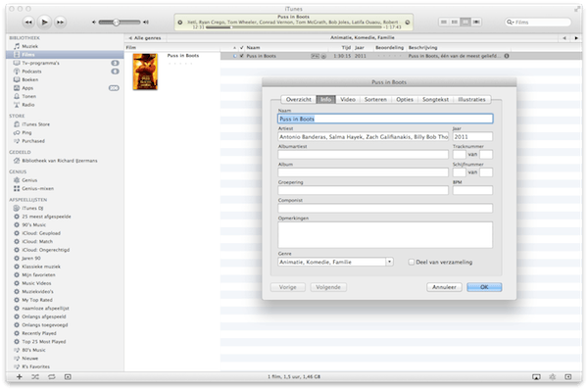Switch to the Overzicht tab
This screenshot has height=390, width=588.
coord(299,99)
